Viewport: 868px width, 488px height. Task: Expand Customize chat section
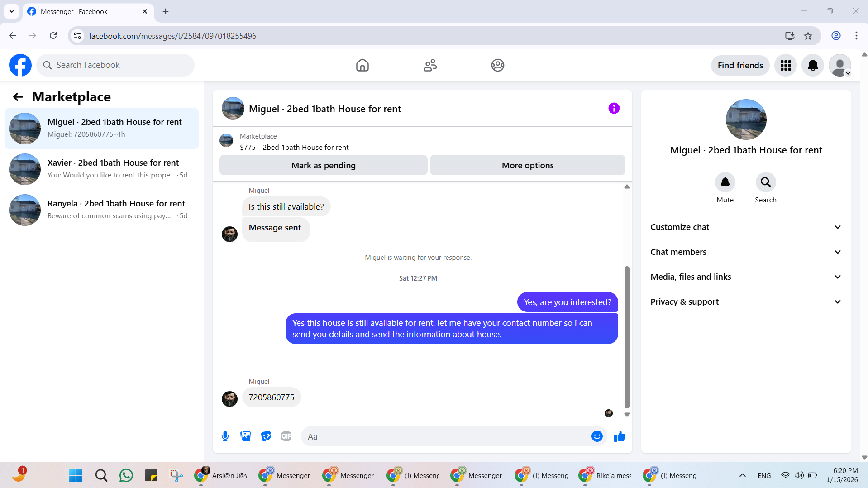coord(746,227)
